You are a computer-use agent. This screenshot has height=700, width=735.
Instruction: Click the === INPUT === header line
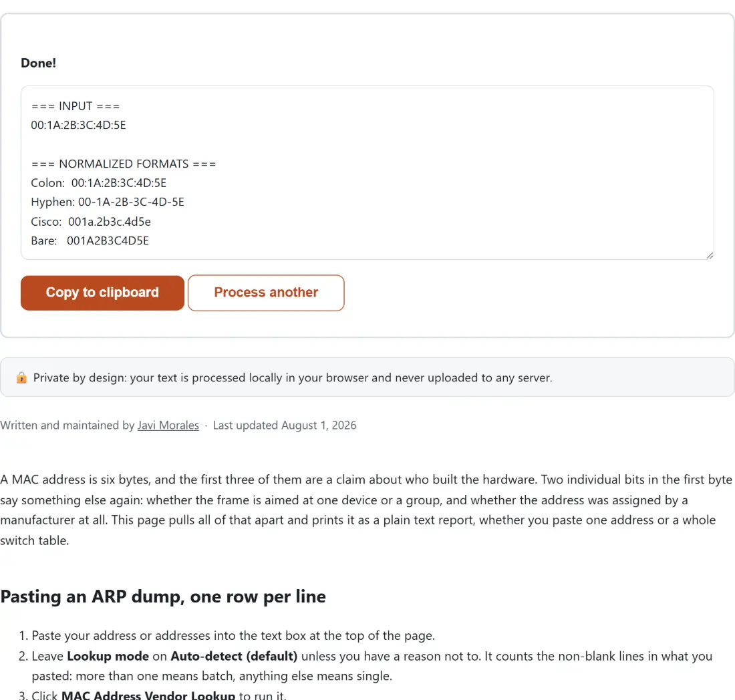click(x=76, y=106)
